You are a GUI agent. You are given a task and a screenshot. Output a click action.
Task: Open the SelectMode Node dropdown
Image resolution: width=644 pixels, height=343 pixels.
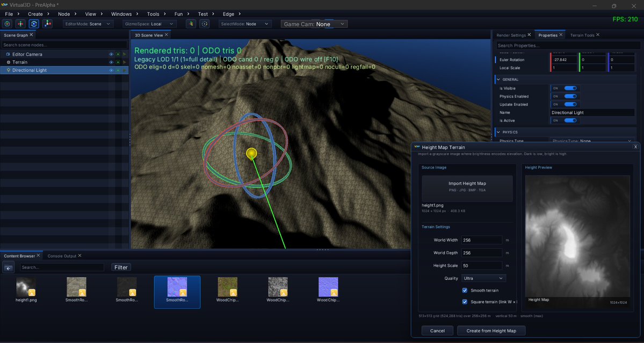[245, 24]
